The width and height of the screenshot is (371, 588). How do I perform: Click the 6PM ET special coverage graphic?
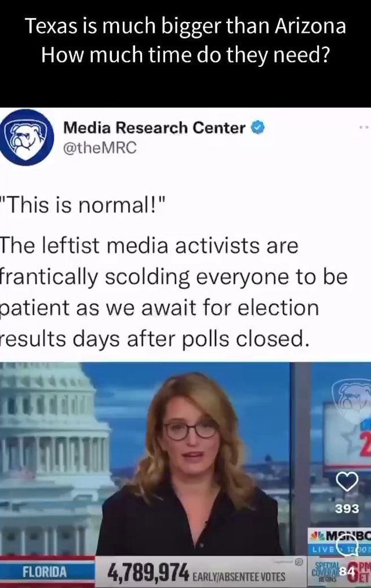[x=359, y=573]
